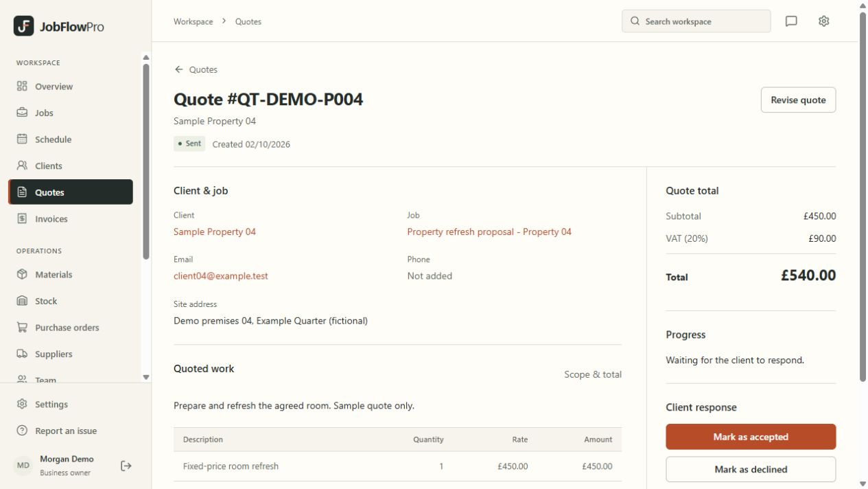
Task: Go to the Overview menu item
Action: pyautogui.click(x=71, y=87)
